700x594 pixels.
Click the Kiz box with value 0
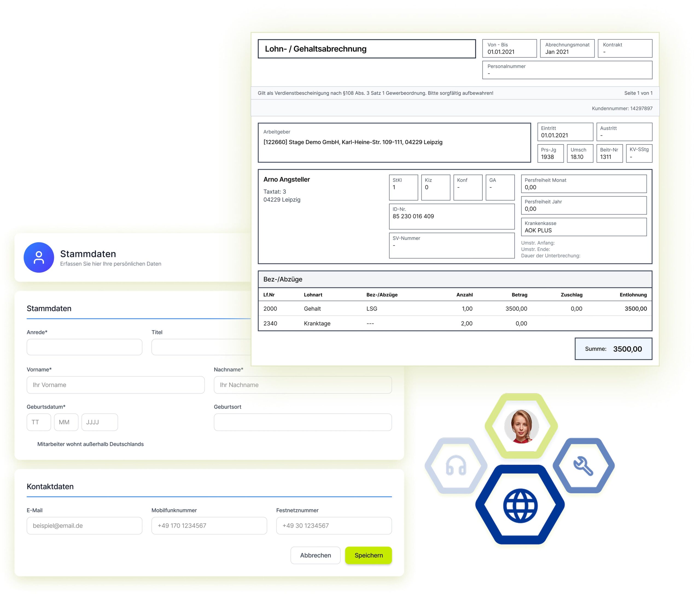tap(436, 188)
